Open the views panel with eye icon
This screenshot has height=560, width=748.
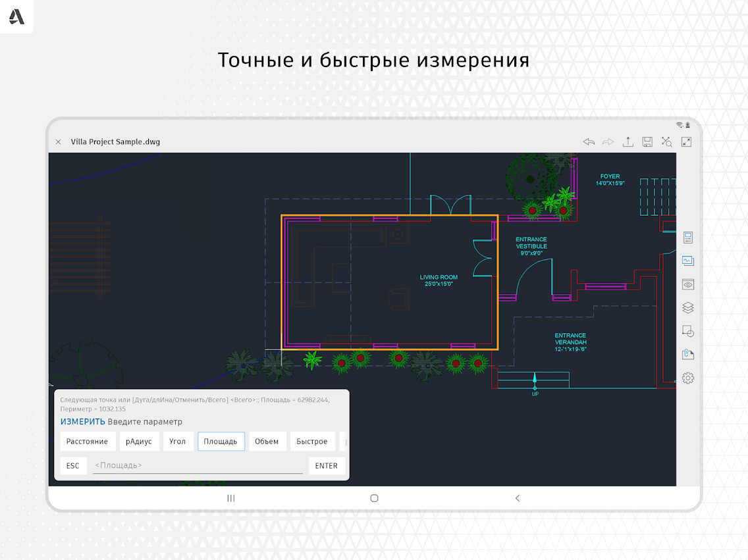pyautogui.click(x=688, y=284)
